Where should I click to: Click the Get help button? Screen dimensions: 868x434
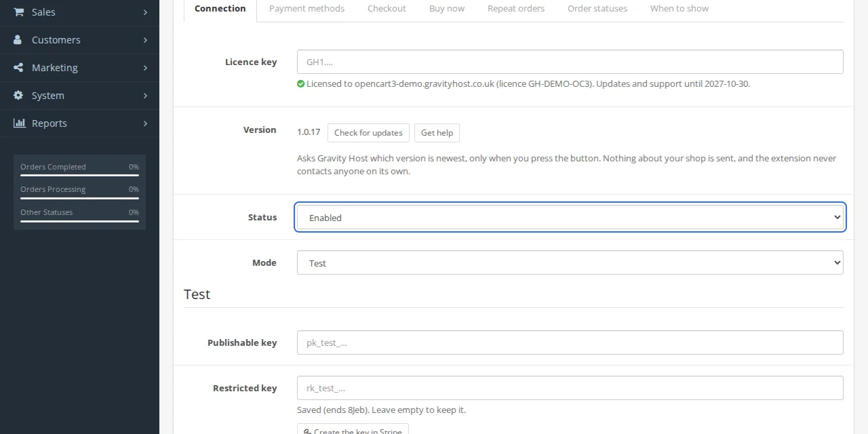437,133
